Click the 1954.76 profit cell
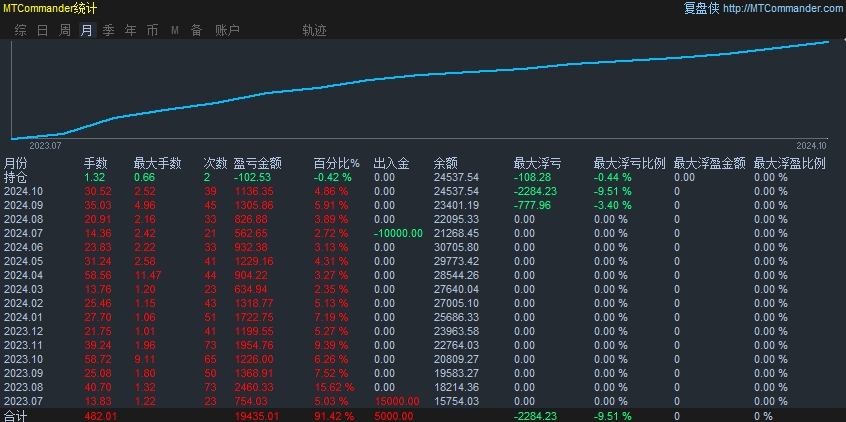The width and height of the screenshot is (846, 422). click(x=254, y=345)
